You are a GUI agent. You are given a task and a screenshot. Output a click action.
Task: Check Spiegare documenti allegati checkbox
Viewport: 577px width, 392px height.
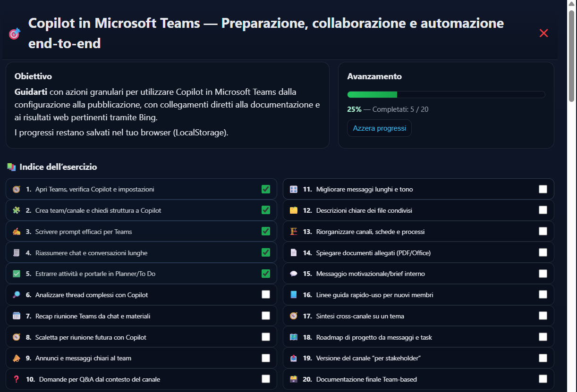(543, 252)
